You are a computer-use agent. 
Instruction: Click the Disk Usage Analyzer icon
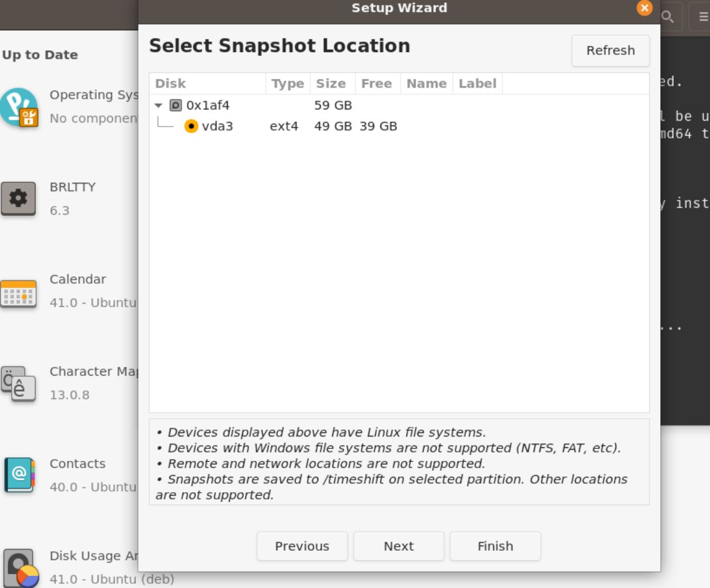[20, 567]
